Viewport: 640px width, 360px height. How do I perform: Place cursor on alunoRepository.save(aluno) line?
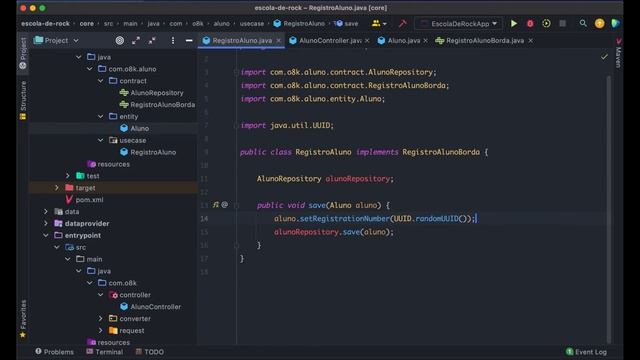334,232
